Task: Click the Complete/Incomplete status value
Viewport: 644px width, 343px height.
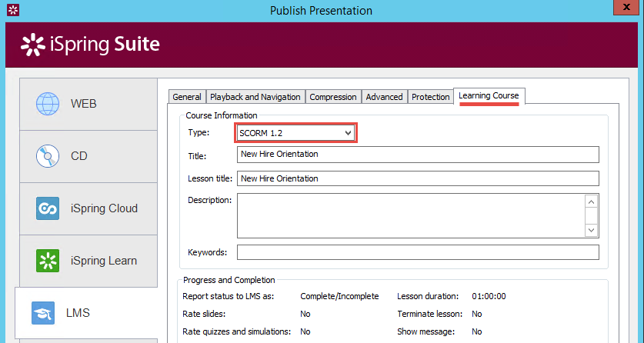Action: click(339, 296)
